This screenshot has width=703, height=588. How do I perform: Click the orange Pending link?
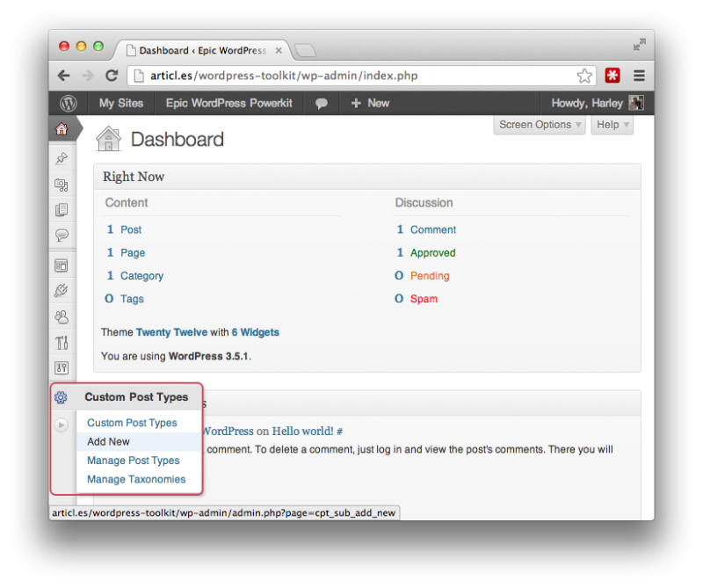click(x=430, y=276)
